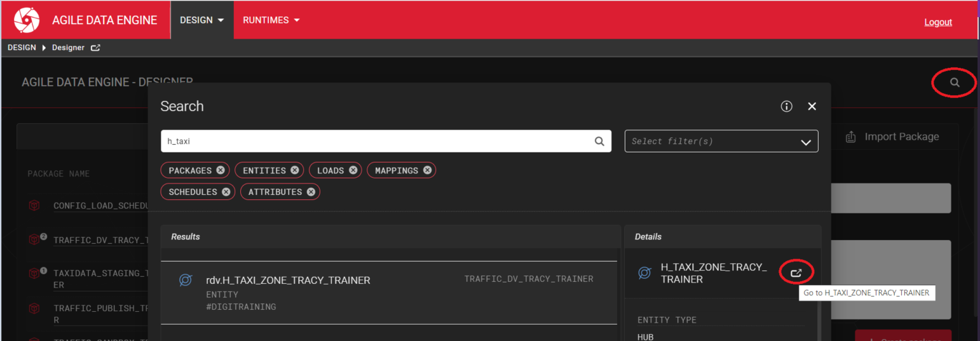Click the Agile Data Engine logo icon
Viewport: 980px width, 341px height.
(x=27, y=20)
